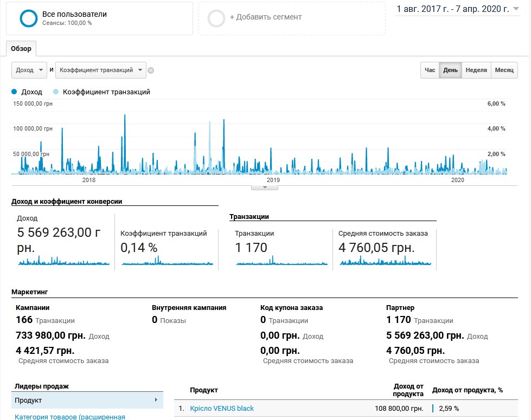Set chart granularity to Месяц
Screen dimensions: 531x420
(x=504, y=70)
